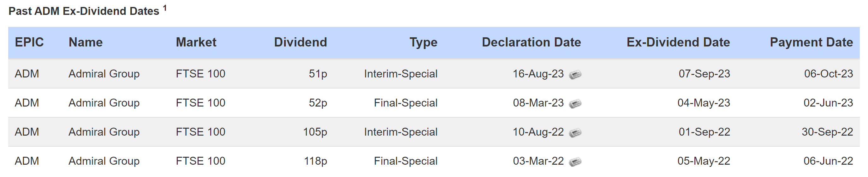
Task: Open Admiral Group in the 52p row
Action: (x=104, y=103)
